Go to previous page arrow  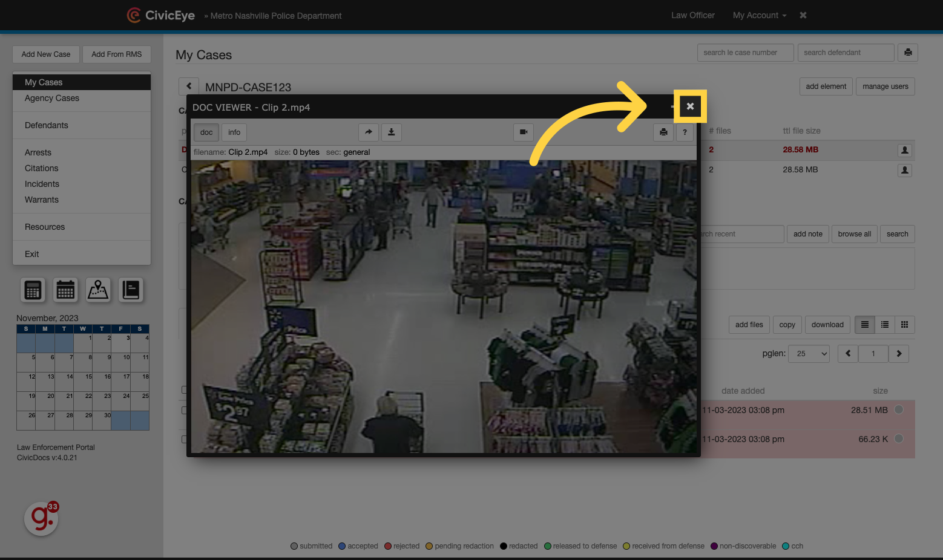coord(848,354)
